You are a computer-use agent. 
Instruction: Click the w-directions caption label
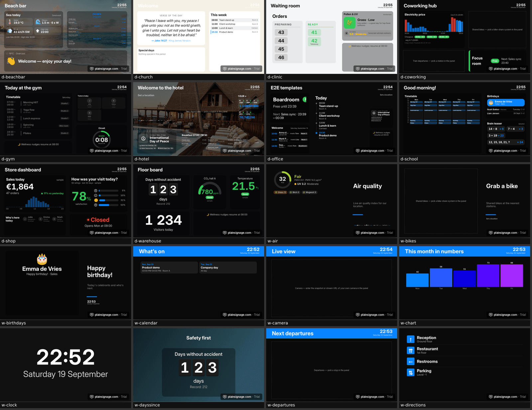[413, 405]
